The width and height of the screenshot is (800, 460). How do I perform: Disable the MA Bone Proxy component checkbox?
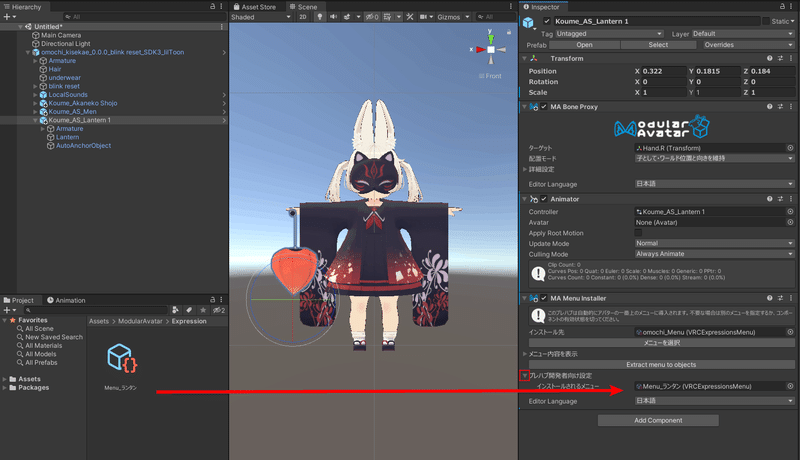pyautogui.click(x=544, y=107)
